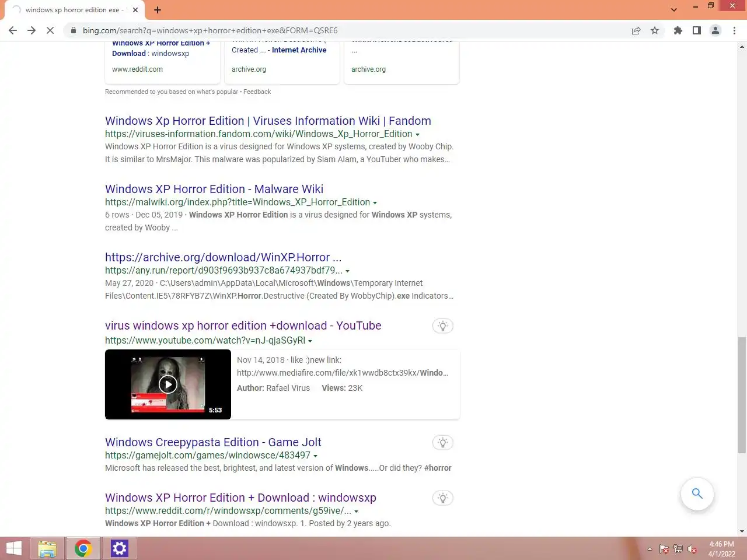Expand the reddit.com URL dropdown arrow
The image size is (747, 560).
(356, 512)
